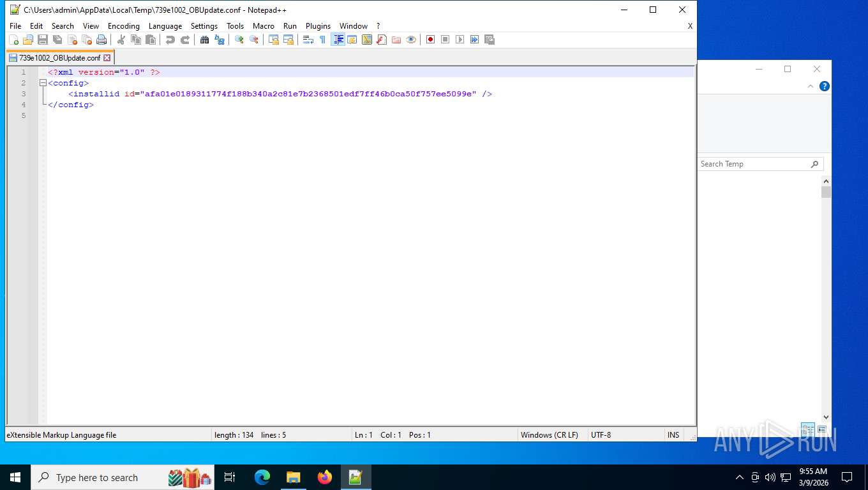The width and height of the screenshot is (868, 490).
Task: Open Firefox from the taskbar
Action: 325,477
